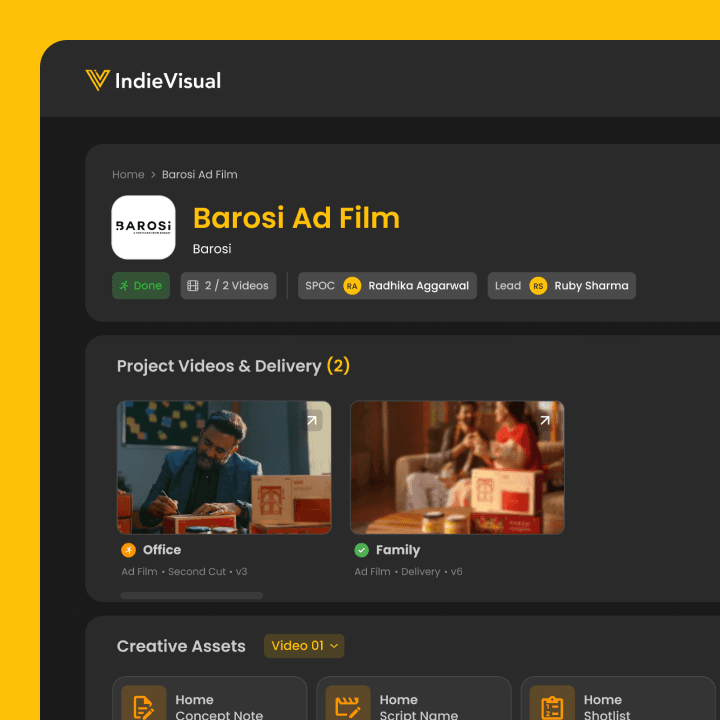This screenshot has height=720, width=720.
Task: Click the orange in-progress icon beside Office
Action: tap(129, 550)
